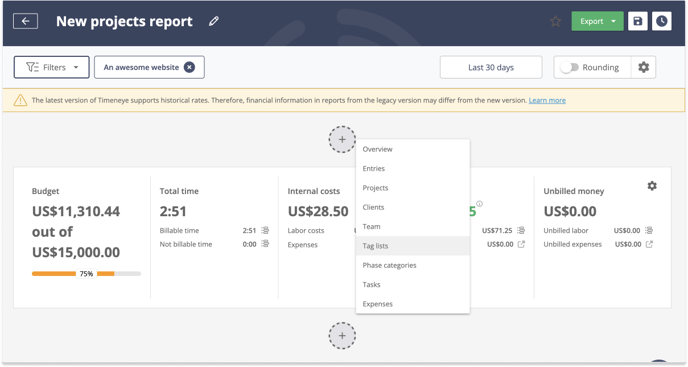Show billable time entries list icon
Viewport: 688px width, 367px height.
tap(265, 230)
